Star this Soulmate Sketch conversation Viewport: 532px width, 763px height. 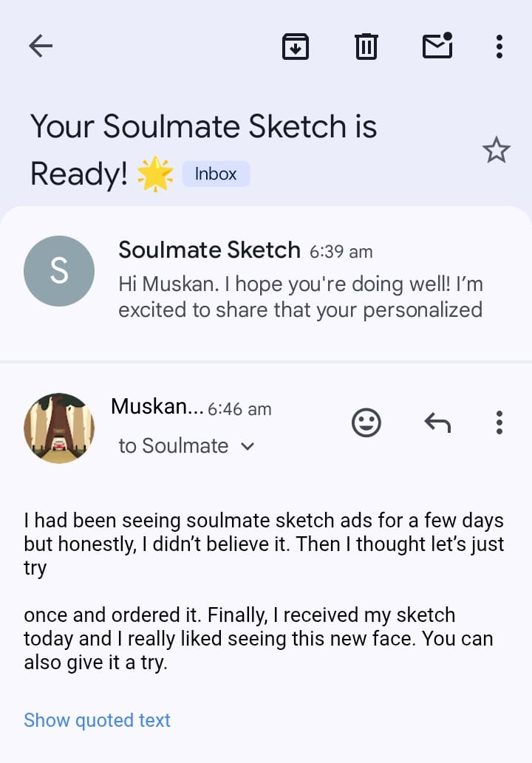(x=496, y=151)
